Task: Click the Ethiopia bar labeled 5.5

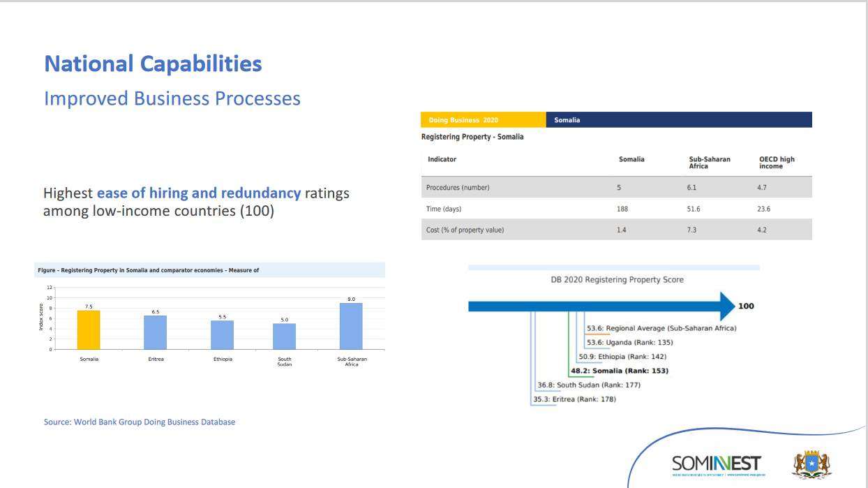Action: 222,334
